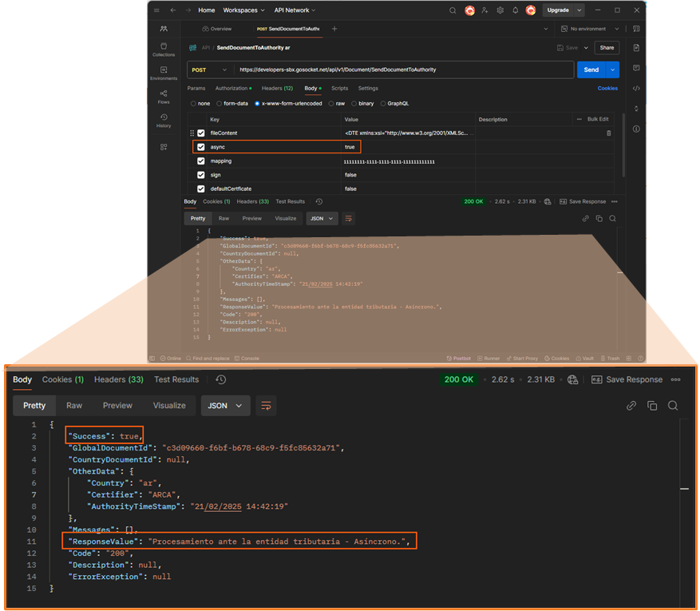
Task: Open the History sidebar panel
Action: point(164,121)
